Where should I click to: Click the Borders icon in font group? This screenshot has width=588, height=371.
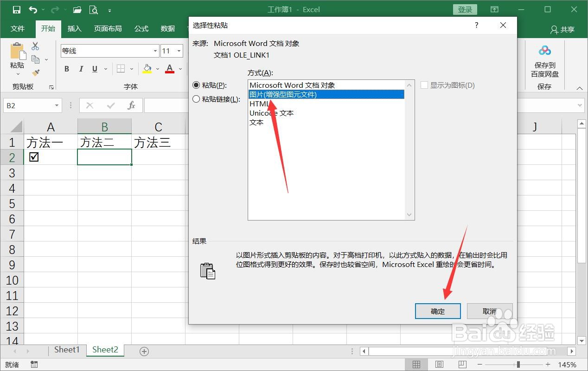tap(121, 69)
